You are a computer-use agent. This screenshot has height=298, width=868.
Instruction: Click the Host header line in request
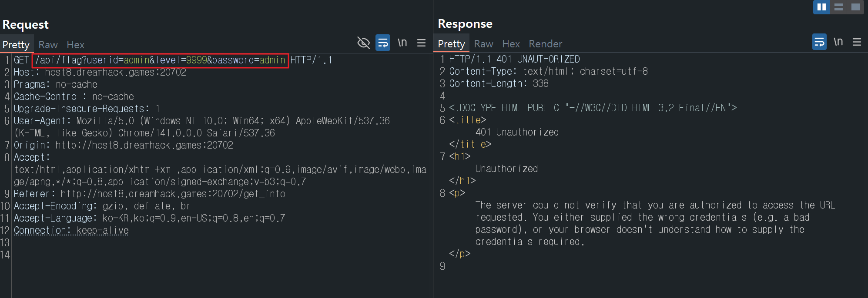tap(100, 72)
